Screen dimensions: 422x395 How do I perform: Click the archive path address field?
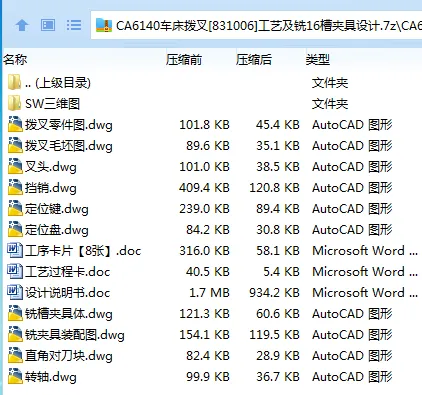(x=256, y=25)
